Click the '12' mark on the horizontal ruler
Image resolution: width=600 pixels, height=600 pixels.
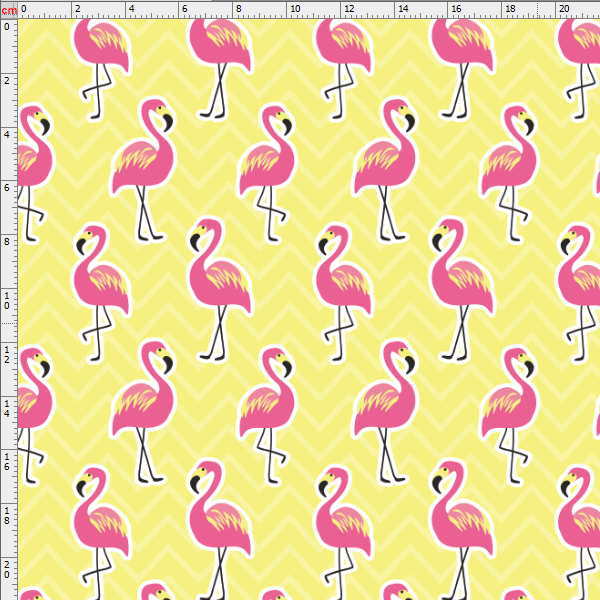[x=349, y=8]
